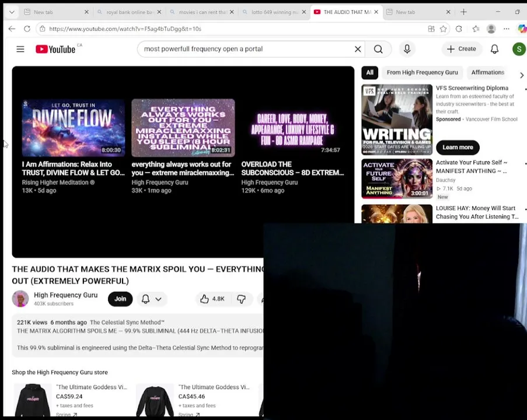Toggle channel notification bell beside Join

tap(145, 299)
